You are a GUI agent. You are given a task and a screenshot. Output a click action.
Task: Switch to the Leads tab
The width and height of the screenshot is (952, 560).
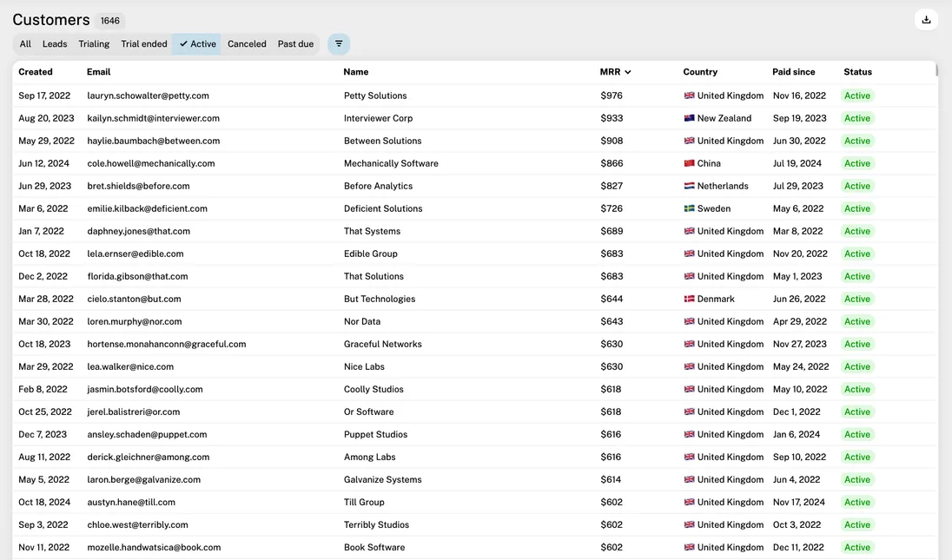tap(55, 43)
